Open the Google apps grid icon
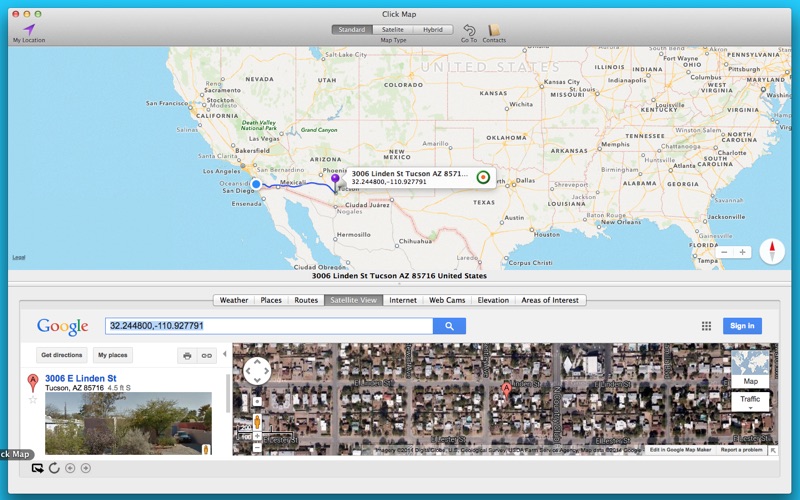 (706, 326)
